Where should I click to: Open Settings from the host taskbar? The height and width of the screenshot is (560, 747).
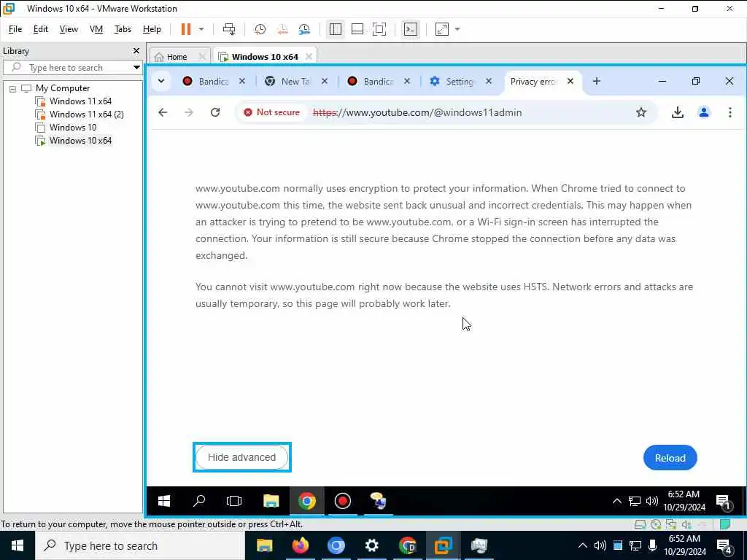coord(371,545)
